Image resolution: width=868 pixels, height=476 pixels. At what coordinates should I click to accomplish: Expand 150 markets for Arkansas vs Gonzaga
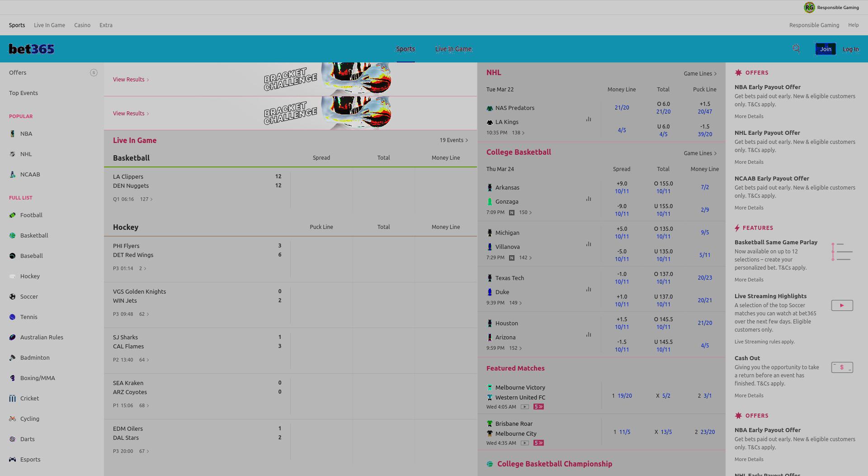click(x=525, y=212)
